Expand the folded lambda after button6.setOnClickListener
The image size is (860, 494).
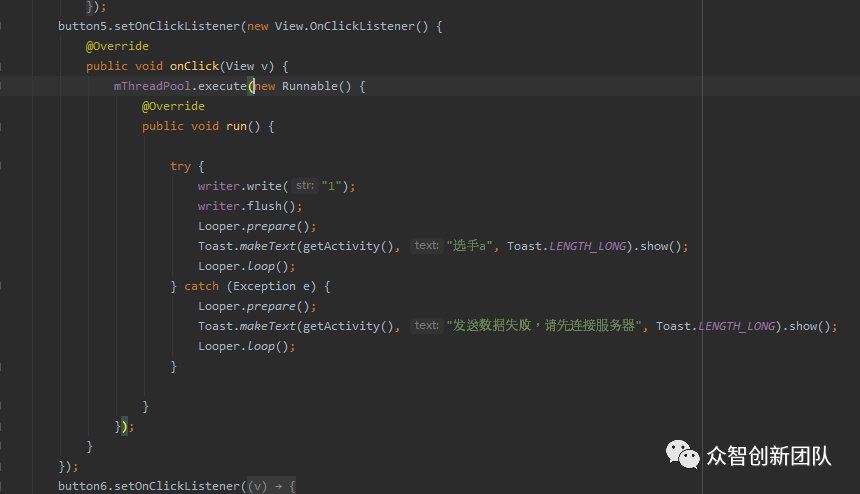[271, 486]
